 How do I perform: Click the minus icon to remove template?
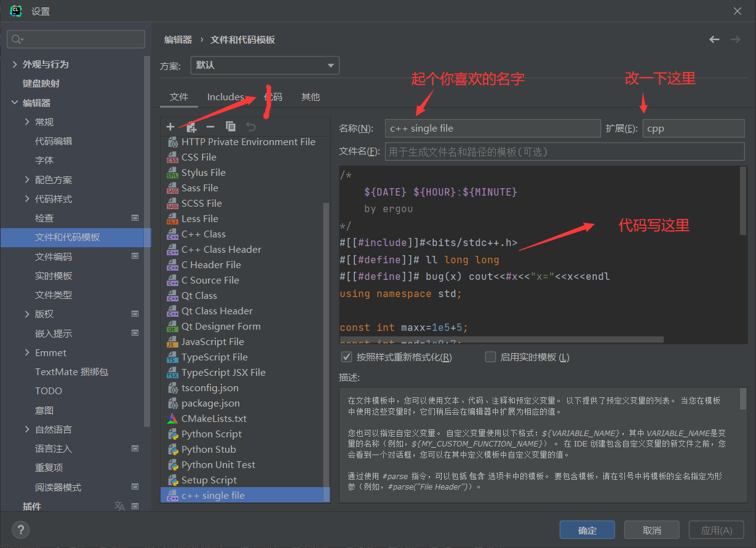click(210, 127)
